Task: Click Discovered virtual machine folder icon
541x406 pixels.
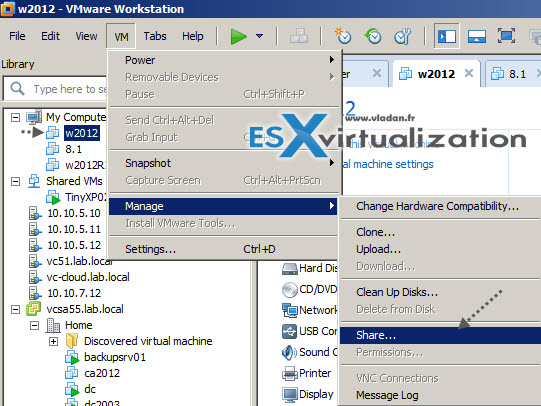Action: 72,341
